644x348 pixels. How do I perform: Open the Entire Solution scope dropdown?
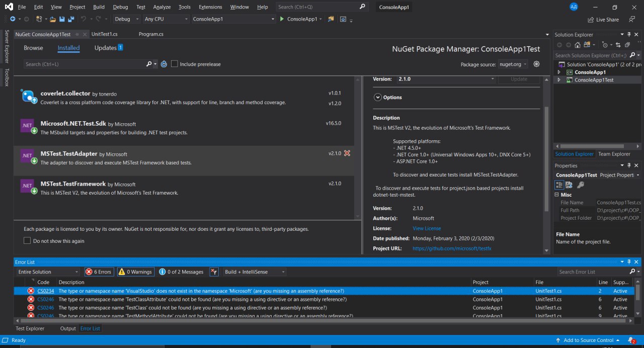click(48, 272)
